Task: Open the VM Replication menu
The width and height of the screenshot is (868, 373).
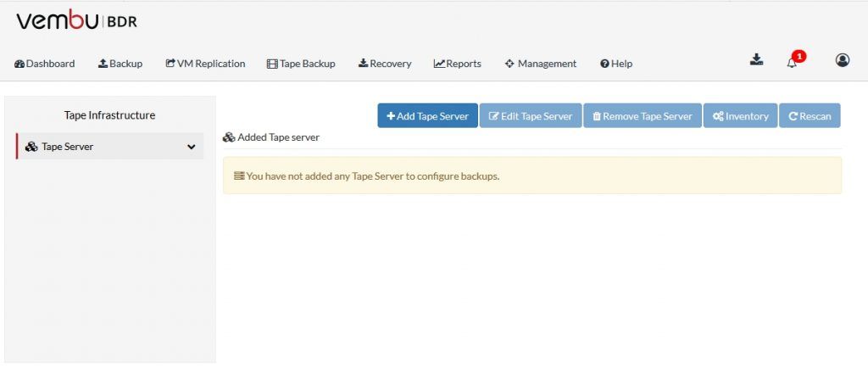Action: click(205, 64)
